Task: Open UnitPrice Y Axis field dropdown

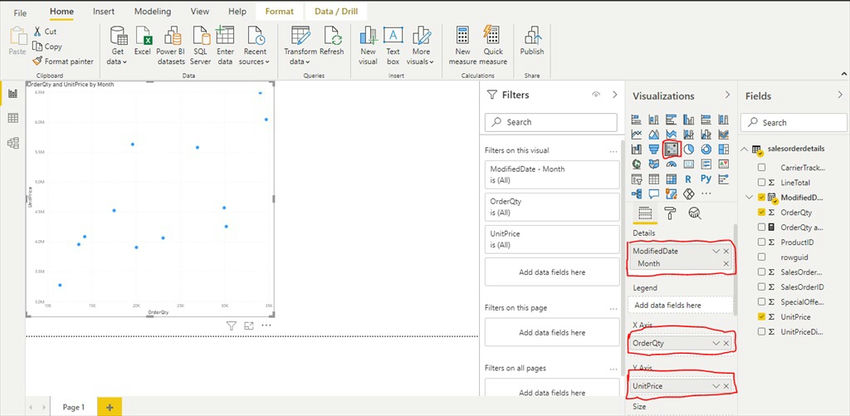Action: click(716, 386)
